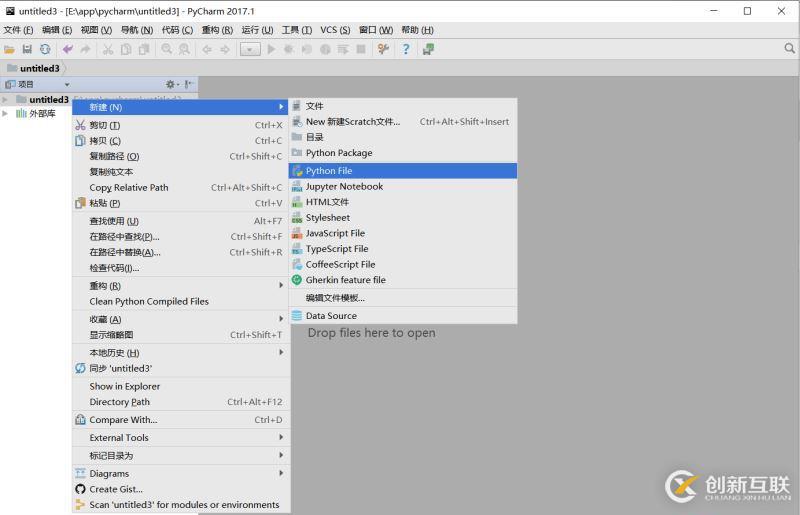The height and width of the screenshot is (515, 800).
Task: Open the 编辑 (E) menu
Action: click(57, 30)
